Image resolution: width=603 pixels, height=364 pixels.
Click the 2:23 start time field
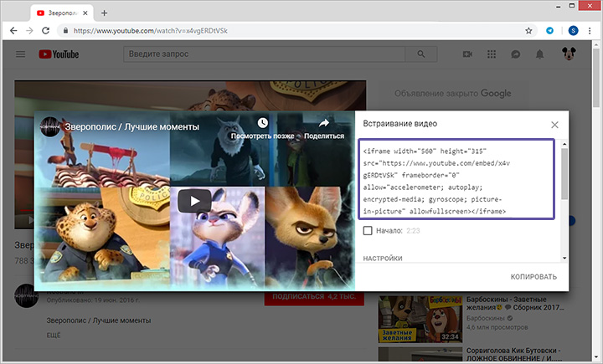coord(414,231)
